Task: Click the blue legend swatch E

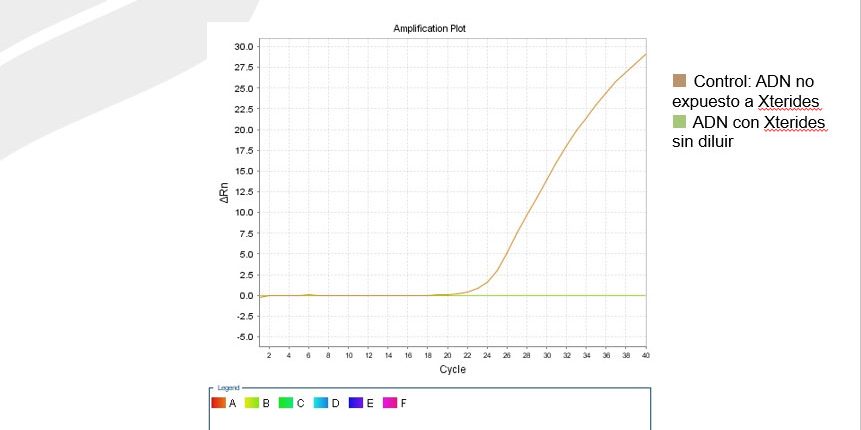Action: pyautogui.click(x=356, y=403)
